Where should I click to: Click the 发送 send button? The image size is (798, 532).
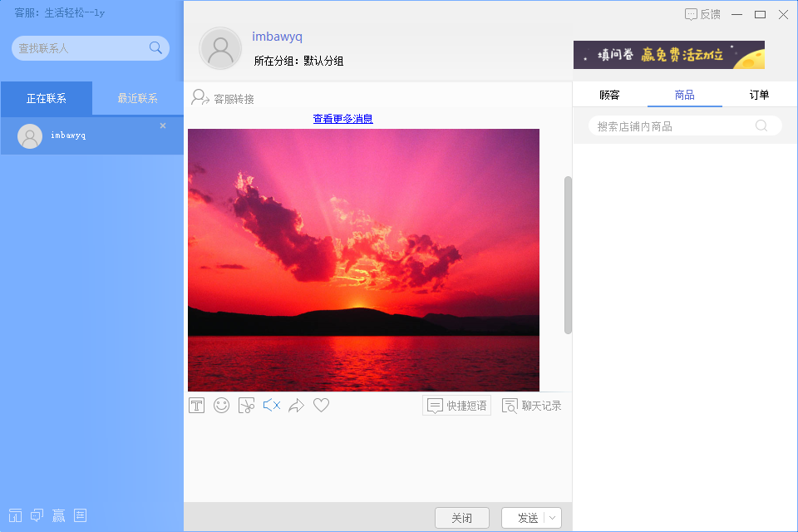(528, 516)
